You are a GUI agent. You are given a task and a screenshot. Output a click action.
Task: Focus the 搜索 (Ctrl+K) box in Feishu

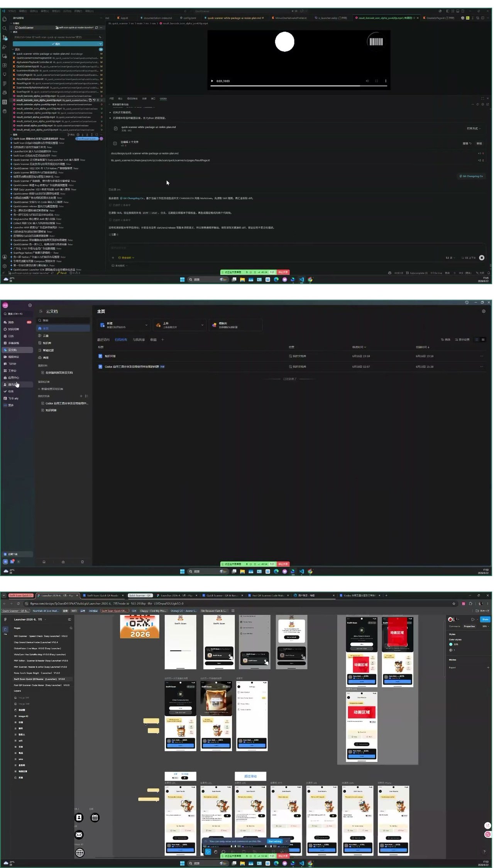(17, 314)
